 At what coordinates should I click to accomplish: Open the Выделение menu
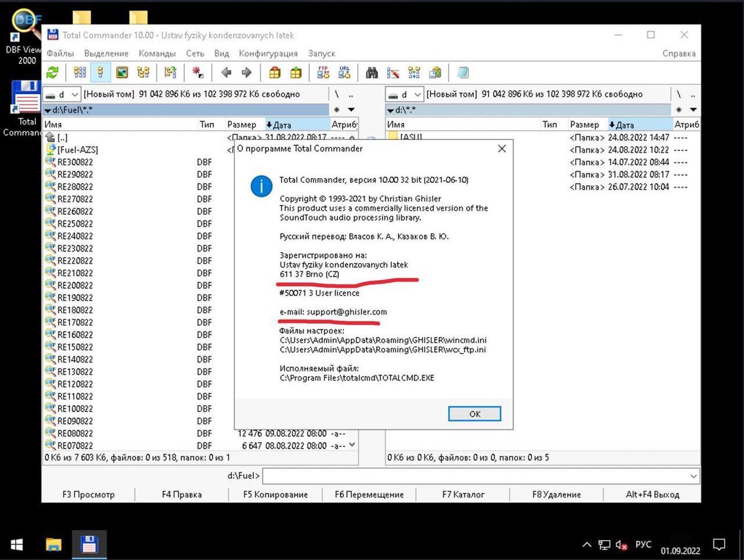pyautogui.click(x=106, y=53)
